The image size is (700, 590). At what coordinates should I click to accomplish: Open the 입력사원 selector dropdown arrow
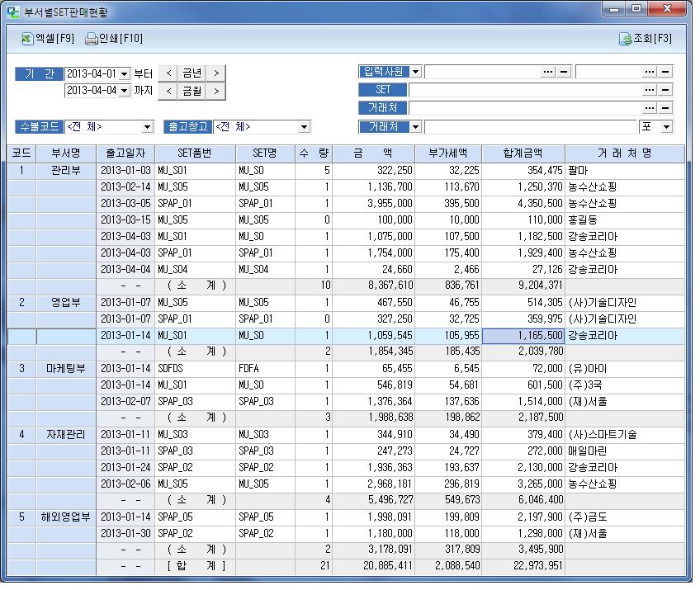(x=415, y=72)
